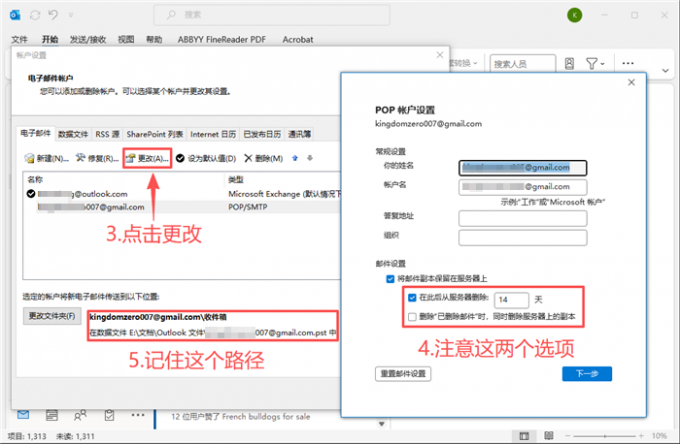Image resolution: width=680 pixels, height=444 pixels.
Task: Click 更改文件夹(F) button
Action: [52, 316]
